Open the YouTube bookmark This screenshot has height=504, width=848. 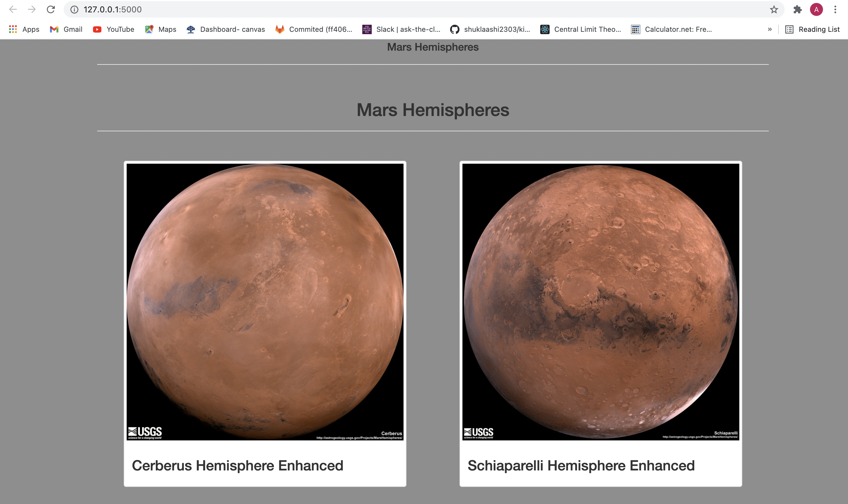click(x=113, y=29)
